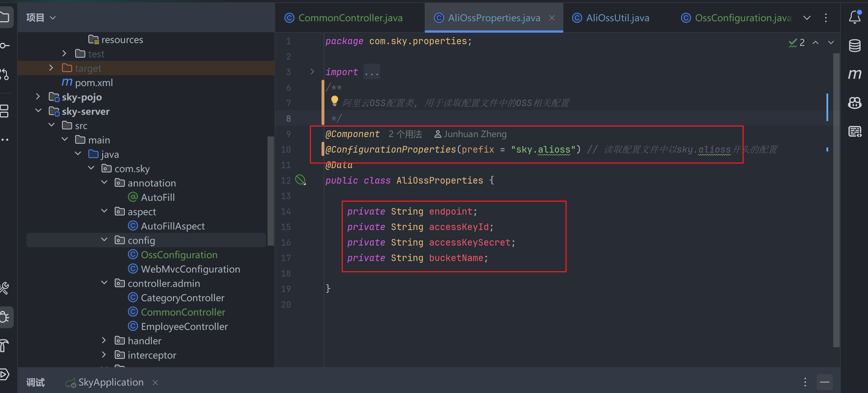The width and height of the screenshot is (868, 393).
Task: Collapse the sky-server module
Action: point(38,111)
